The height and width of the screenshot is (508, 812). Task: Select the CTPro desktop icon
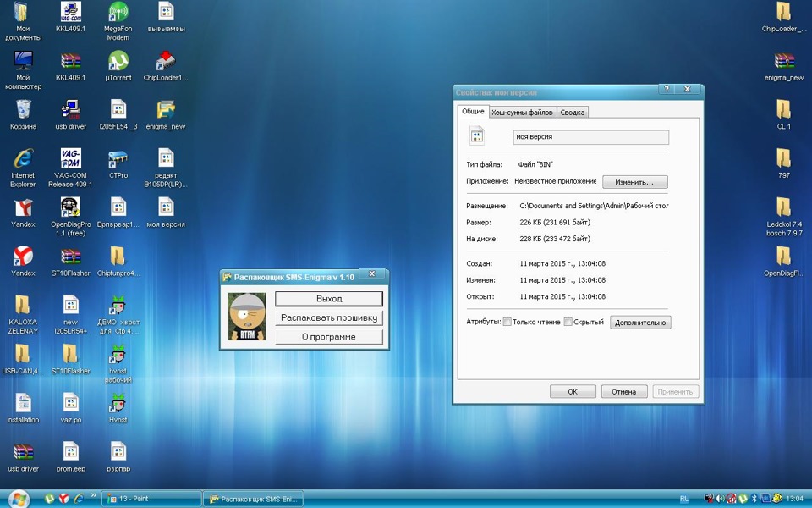coord(118,159)
